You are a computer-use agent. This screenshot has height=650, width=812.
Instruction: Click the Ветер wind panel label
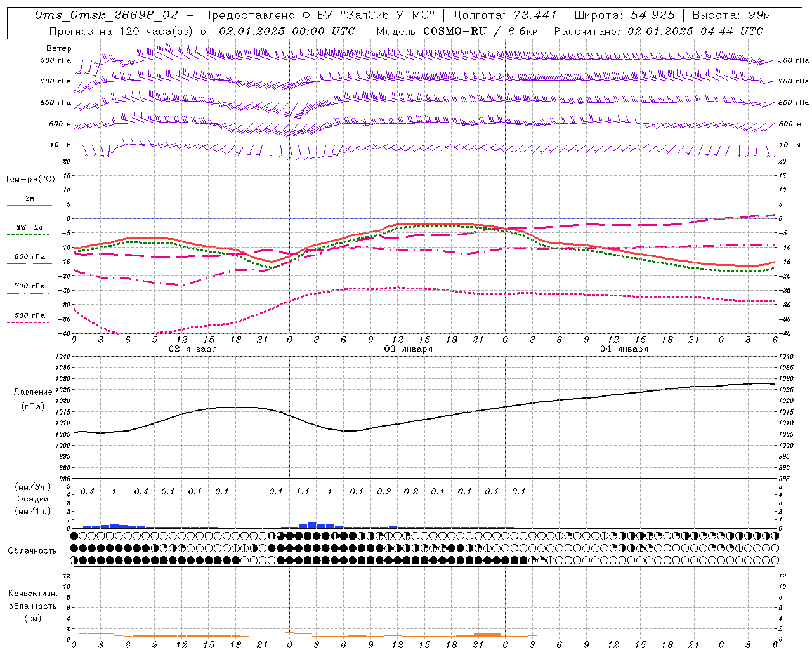[59, 48]
